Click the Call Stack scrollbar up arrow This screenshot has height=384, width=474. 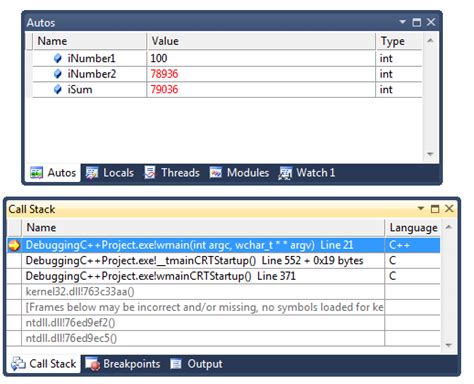449,227
